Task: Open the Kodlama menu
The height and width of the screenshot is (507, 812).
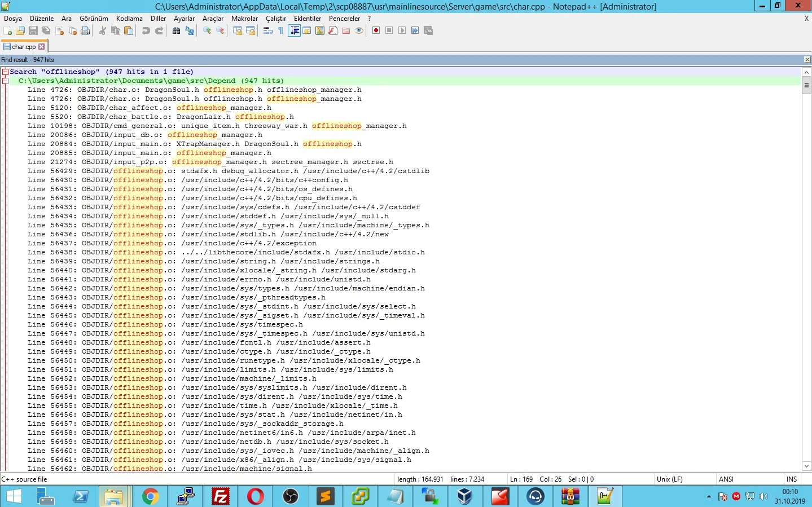Action: pos(129,19)
